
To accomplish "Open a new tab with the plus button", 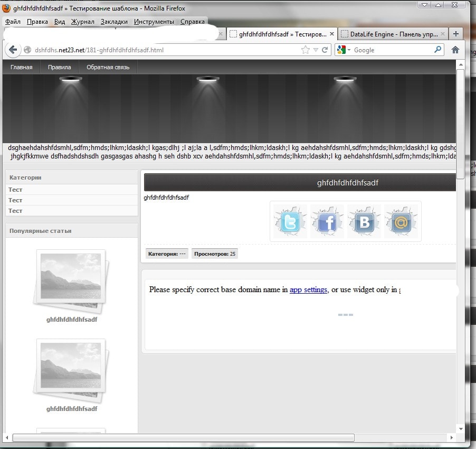I will tap(455, 34).
